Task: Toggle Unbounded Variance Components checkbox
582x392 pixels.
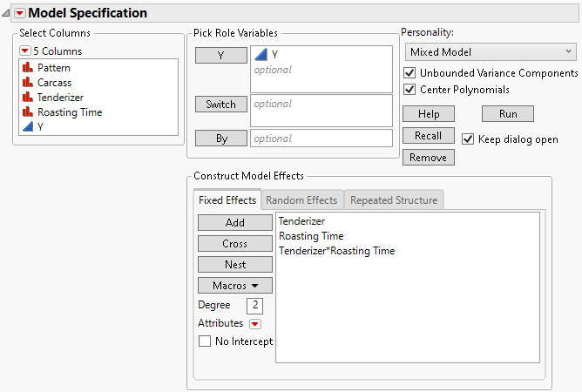Action: pos(410,73)
